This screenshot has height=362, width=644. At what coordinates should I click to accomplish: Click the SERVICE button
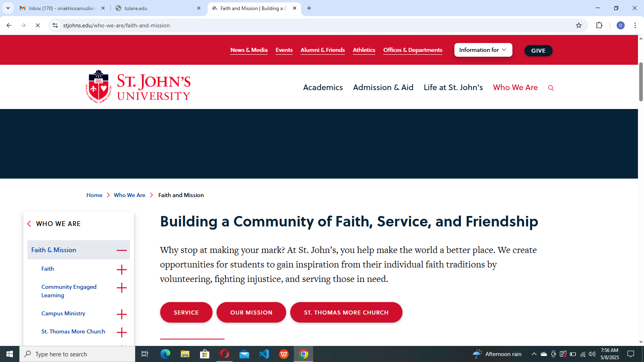pyautogui.click(x=186, y=313)
